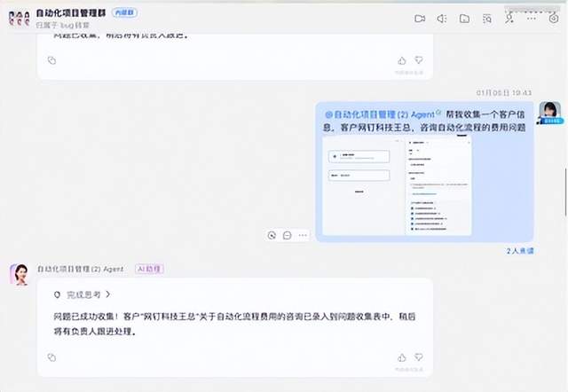Copy the top AI reply message
Viewport: 568px width, 392px height.
(51, 60)
